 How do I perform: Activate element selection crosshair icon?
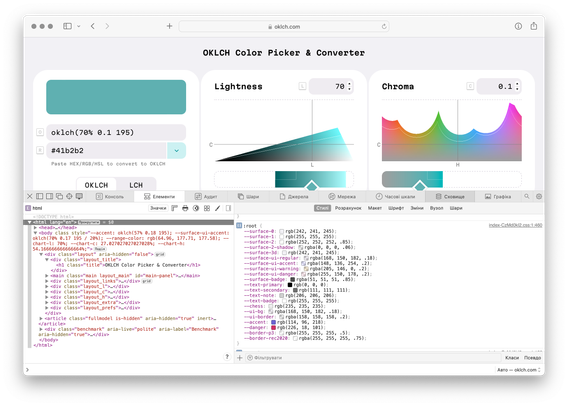[x=69, y=196]
